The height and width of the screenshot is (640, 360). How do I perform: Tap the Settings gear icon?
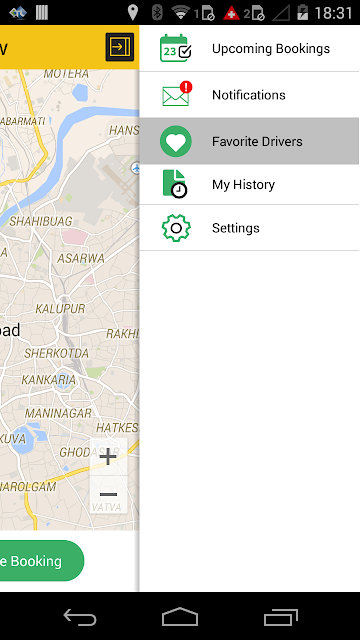pos(176,228)
